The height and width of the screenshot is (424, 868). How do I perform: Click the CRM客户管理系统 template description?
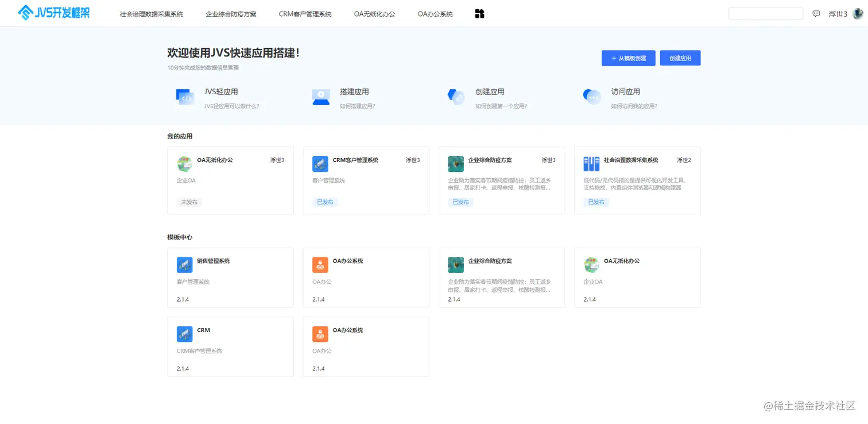click(199, 351)
